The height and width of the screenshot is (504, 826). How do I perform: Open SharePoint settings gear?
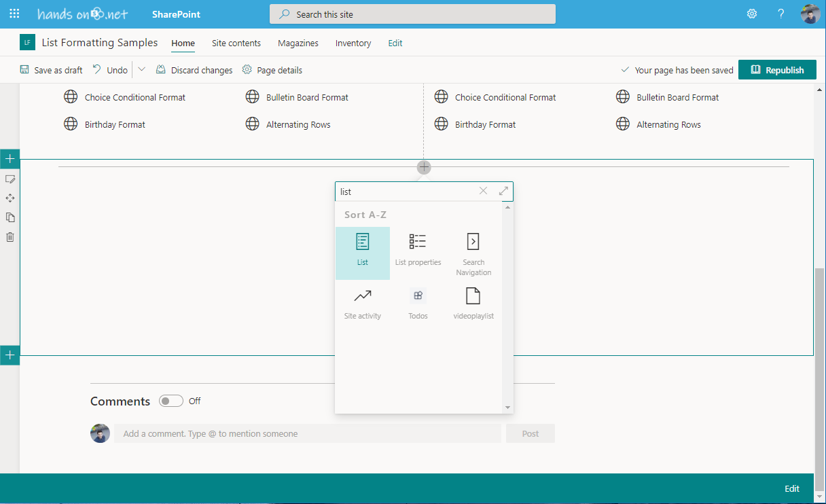(x=751, y=13)
